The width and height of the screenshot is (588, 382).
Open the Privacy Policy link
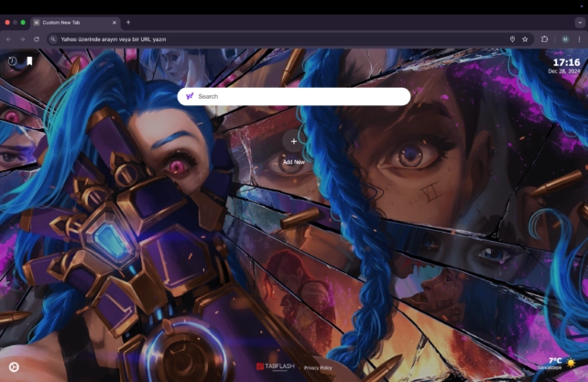pos(318,367)
